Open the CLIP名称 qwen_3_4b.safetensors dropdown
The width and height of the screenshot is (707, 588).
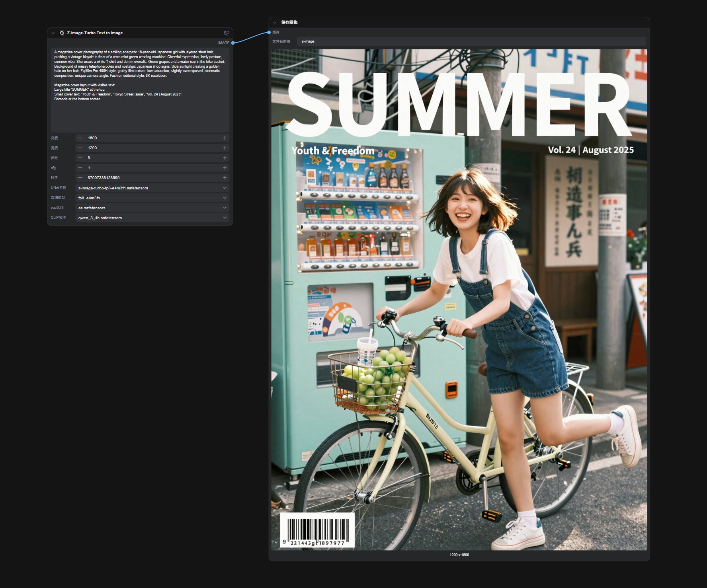pyautogui.click(x=152, y=218)
